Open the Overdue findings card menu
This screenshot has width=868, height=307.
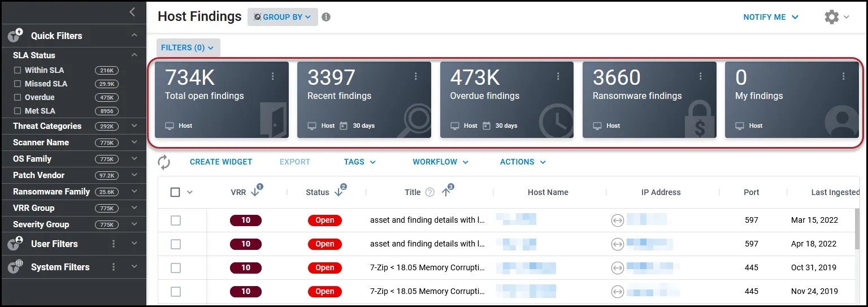pos(558,76)
